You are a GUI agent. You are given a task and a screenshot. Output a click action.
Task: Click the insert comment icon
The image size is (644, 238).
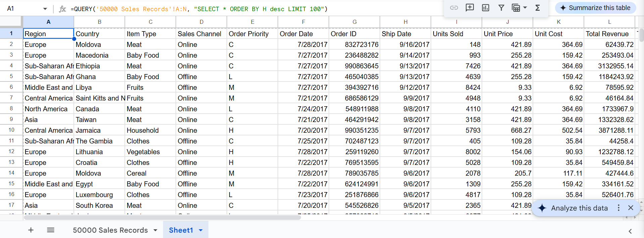pos(470,8)
